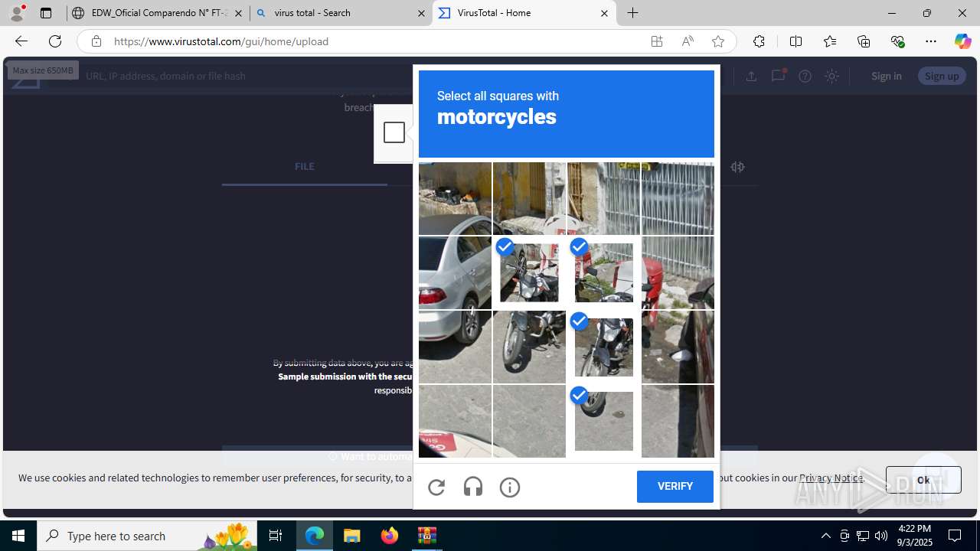Viewport: 980px width, 551px height.
Task: Open Task View on taskbar
Action: [276, 536]
